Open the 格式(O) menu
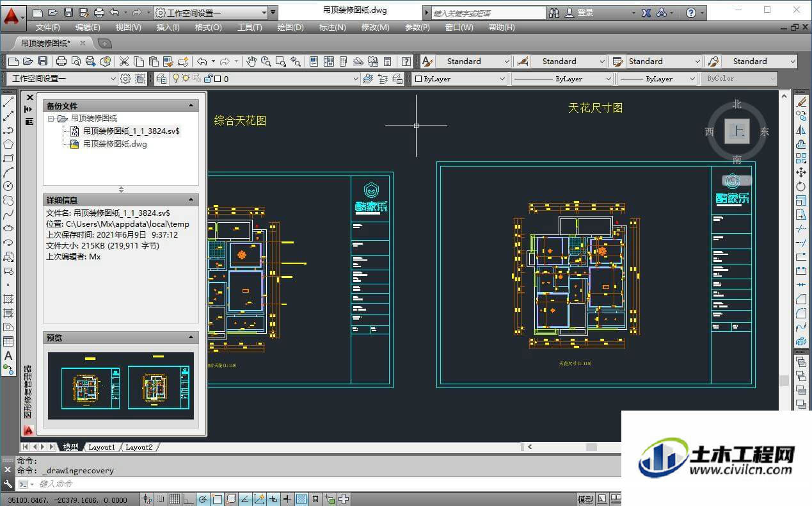Viewport: 812px width, 506px height. click(209, 28)
